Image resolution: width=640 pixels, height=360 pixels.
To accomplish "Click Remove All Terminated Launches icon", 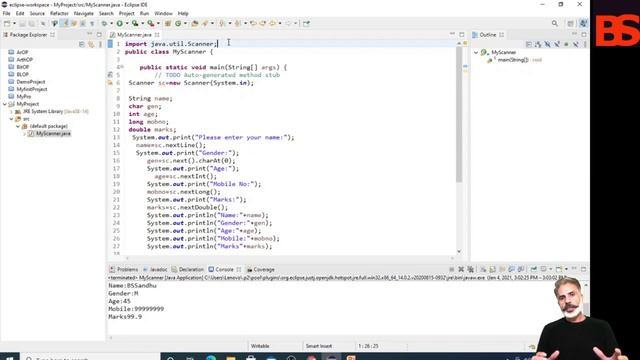I will coord(470,269).
